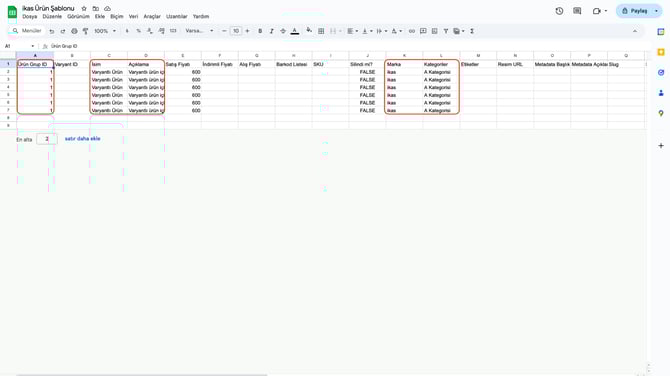Open the font family dropdown

[x=199, y=31]
